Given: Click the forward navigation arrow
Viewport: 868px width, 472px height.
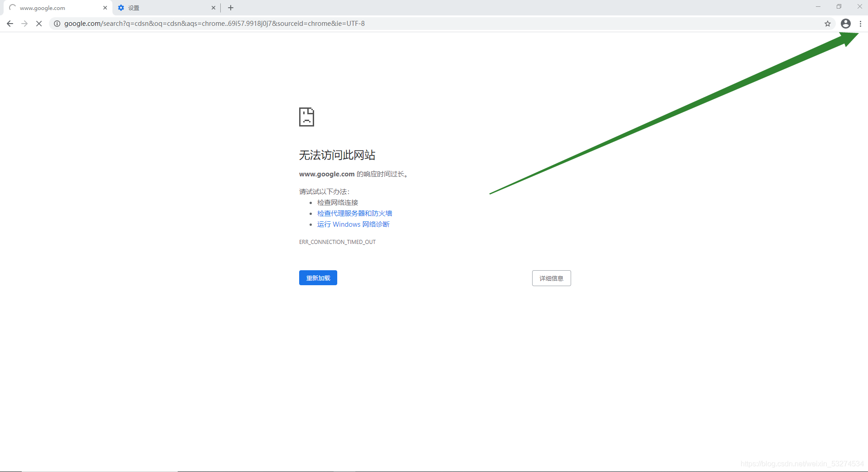Looking at the screenshot, I should [x=24, y=24].
